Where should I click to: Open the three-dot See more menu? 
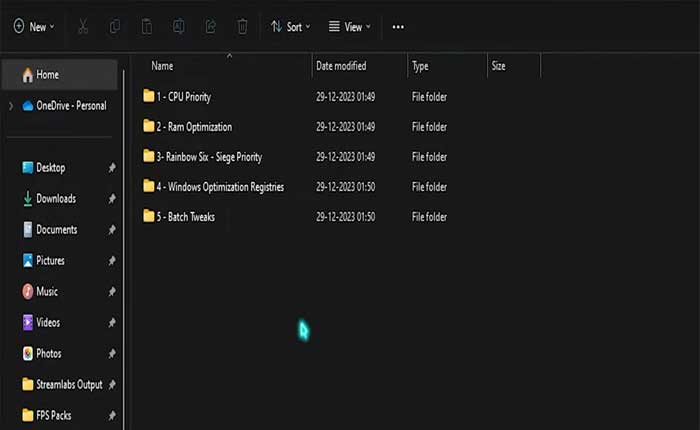click(x=398, y=27)
